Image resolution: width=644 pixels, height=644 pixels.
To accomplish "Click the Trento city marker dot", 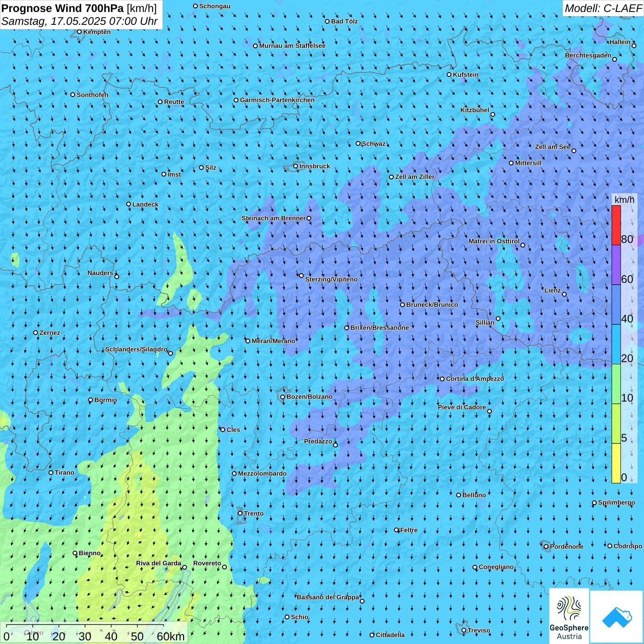I will pos(240,513).
